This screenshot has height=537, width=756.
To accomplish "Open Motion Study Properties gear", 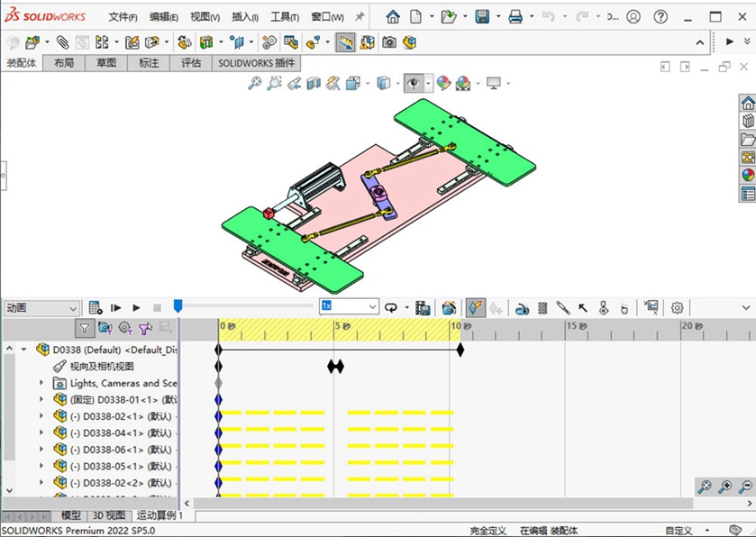I will 678,307.
